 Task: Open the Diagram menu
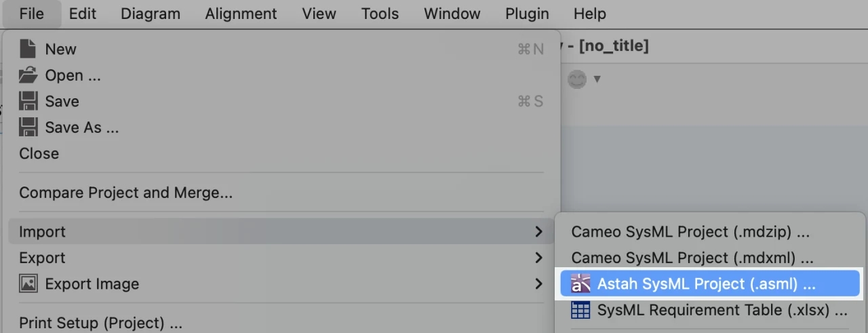coord(151,14)
